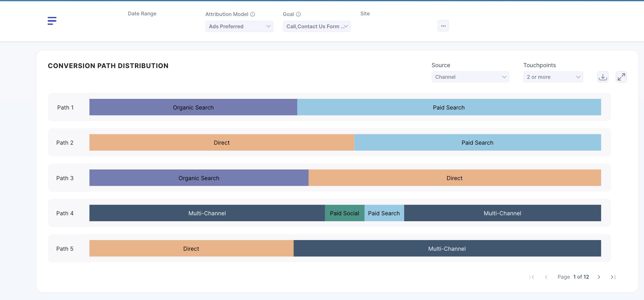Click Paid Search segment in Path 4
The width and height of the screenshot is (644, 300).
(x=384, y=213)
